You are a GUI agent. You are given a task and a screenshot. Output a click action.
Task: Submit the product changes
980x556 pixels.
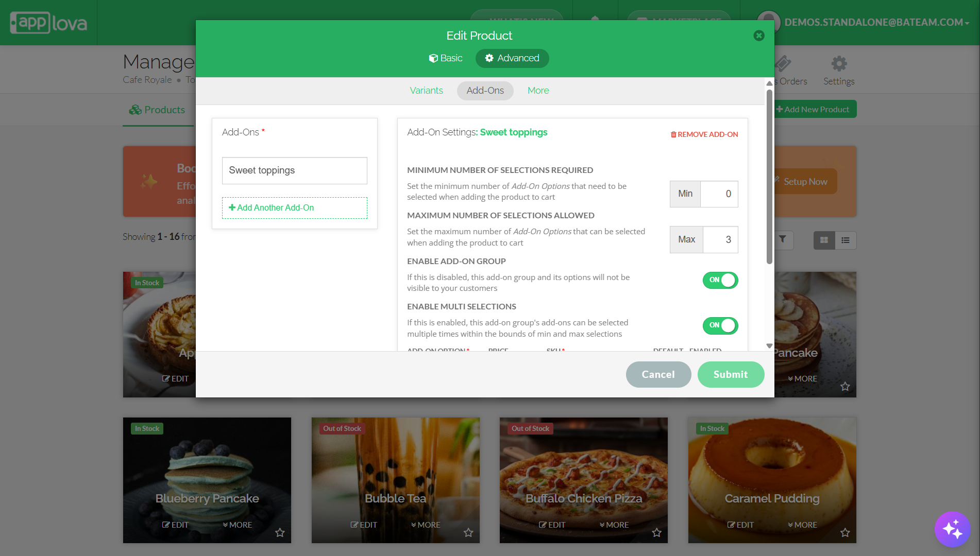[731, 374]
